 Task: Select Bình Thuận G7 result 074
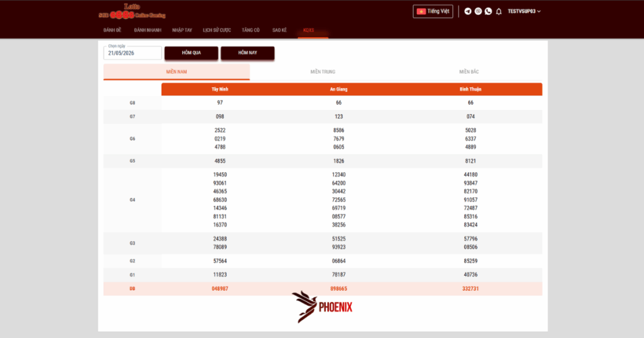[470, 116]
